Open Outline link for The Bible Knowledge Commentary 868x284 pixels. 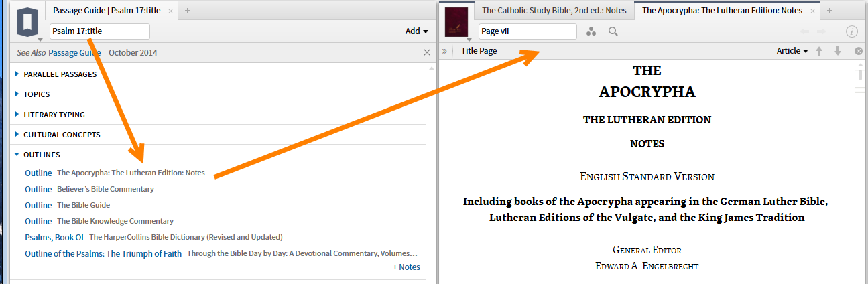click(38, 221)
